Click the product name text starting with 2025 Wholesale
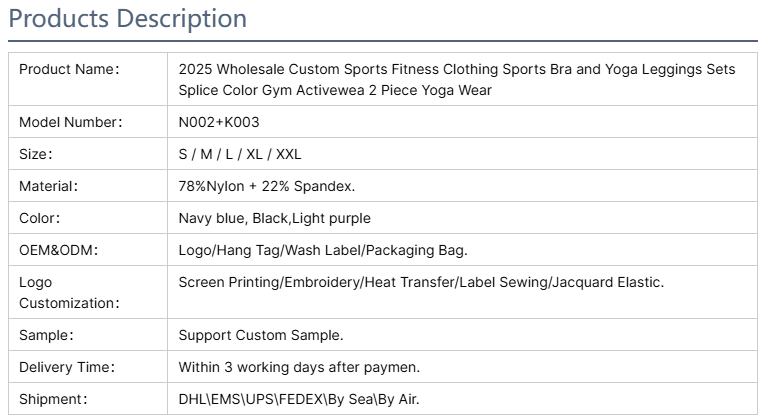This screenshot has width=763, height=416. [456, 79]
